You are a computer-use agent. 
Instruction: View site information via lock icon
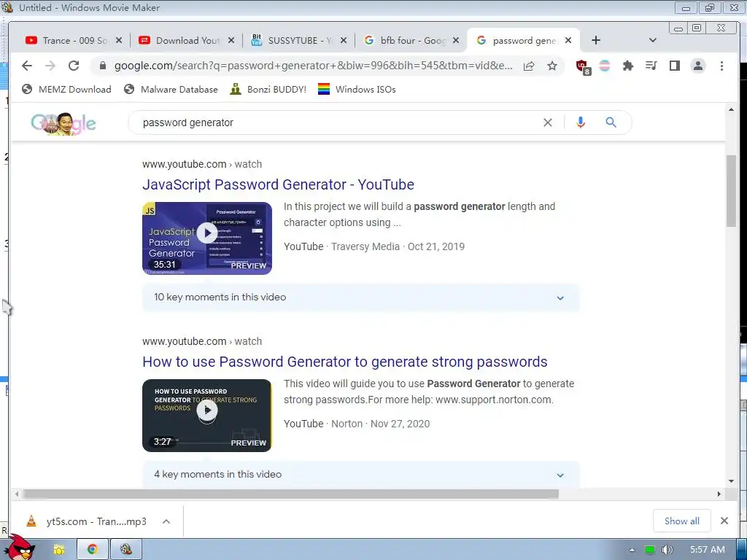(102, 66)
